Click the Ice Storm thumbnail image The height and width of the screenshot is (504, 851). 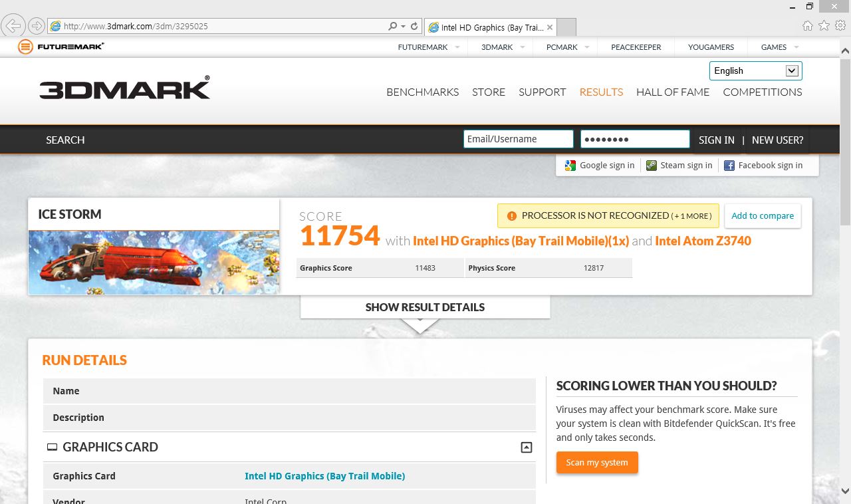pyautogui.click(x=154, y=262)
